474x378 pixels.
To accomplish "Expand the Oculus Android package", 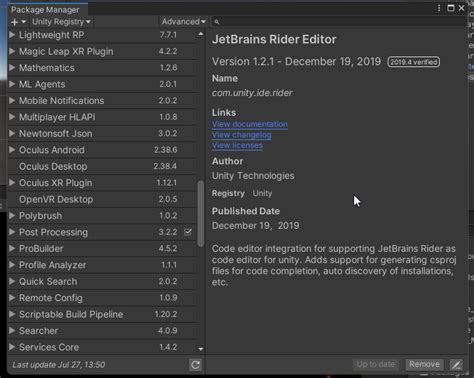I will coord(12,150).
